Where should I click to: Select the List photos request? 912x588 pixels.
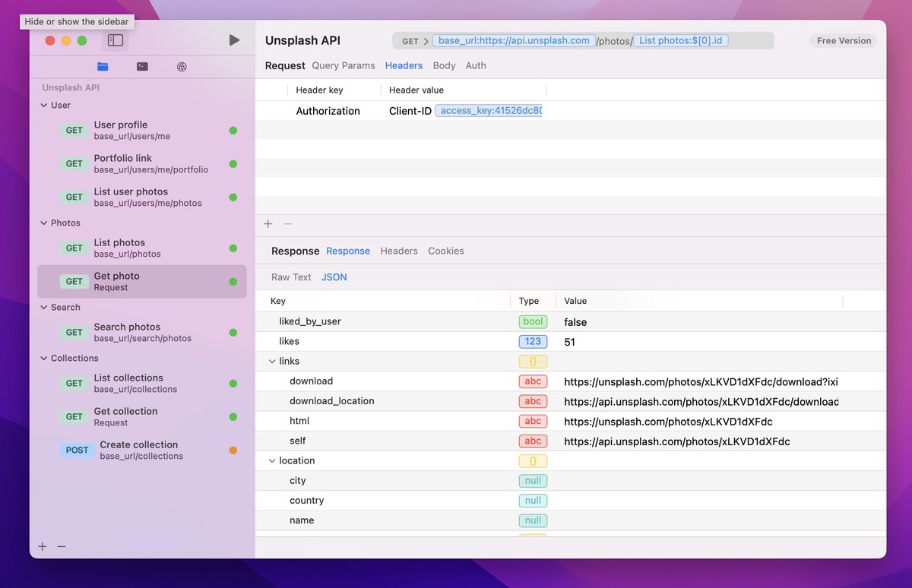[x=142, y=248]
